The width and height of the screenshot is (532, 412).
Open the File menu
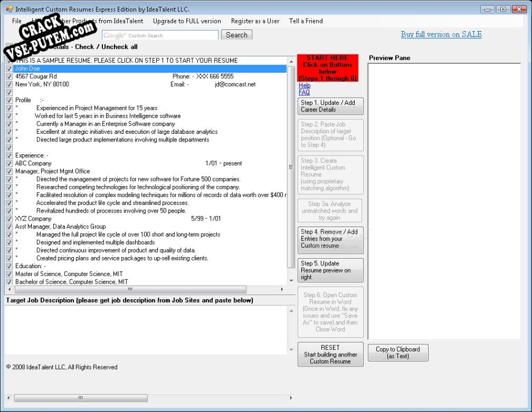pos(17,21)
